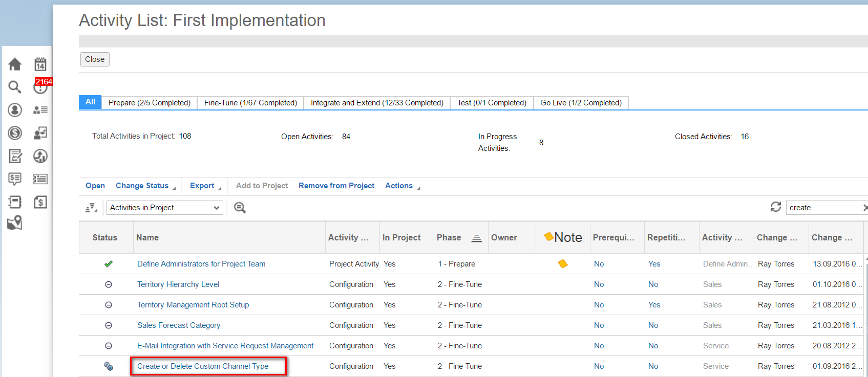Open notifications icon with 2164 badge
Viewport: 868px width, 377px height.
tap(41, 86)
